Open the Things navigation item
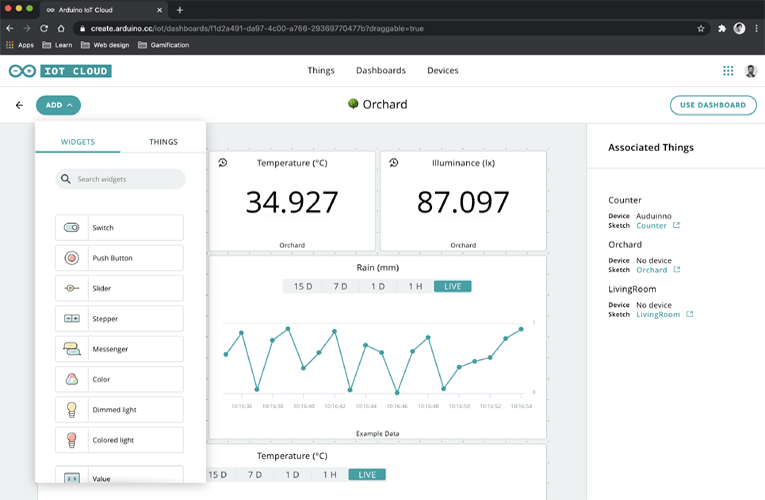 tap(321, 70)
